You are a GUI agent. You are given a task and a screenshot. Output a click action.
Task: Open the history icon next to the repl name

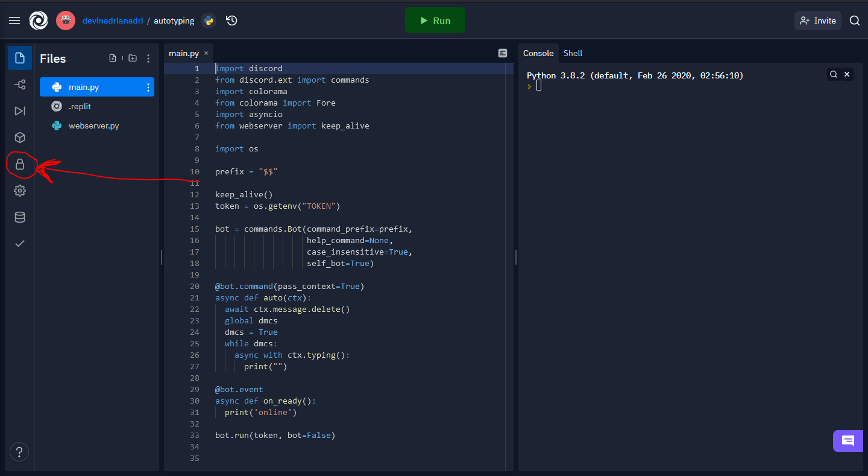231,20
